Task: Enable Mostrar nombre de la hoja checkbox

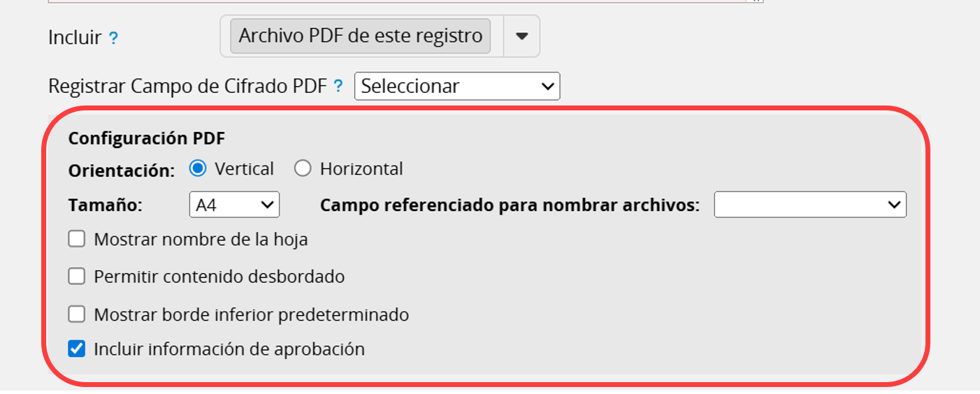Action: (x=76, y=240)
